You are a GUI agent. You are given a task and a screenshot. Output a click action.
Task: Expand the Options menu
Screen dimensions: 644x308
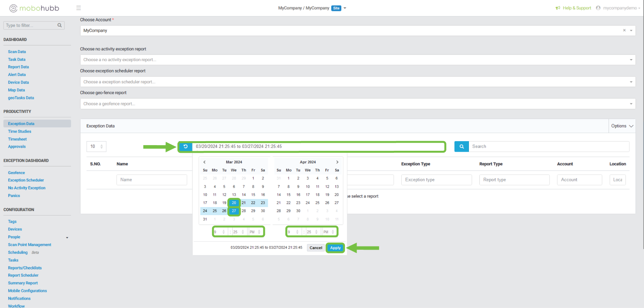622,126
